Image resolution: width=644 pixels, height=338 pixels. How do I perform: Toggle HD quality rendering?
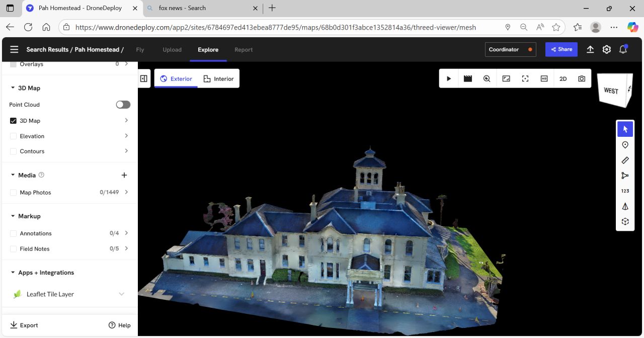coord(544,78)
